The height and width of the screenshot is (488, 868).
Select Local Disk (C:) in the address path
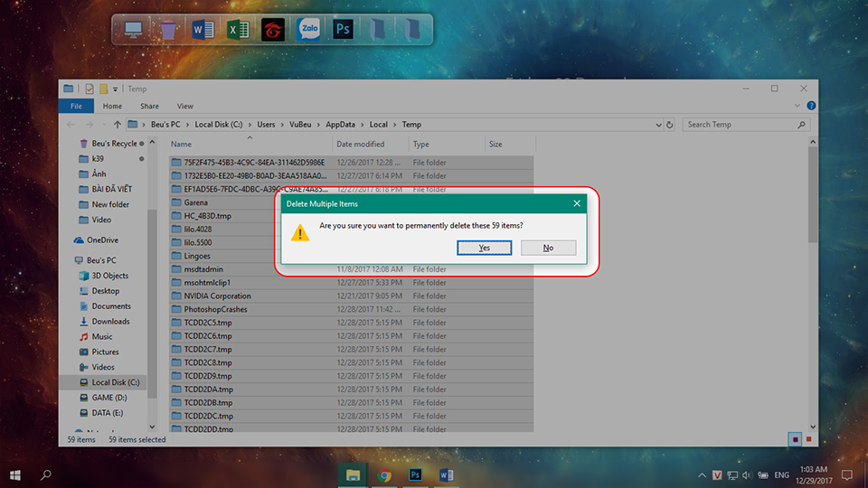[x=219, y=125]
